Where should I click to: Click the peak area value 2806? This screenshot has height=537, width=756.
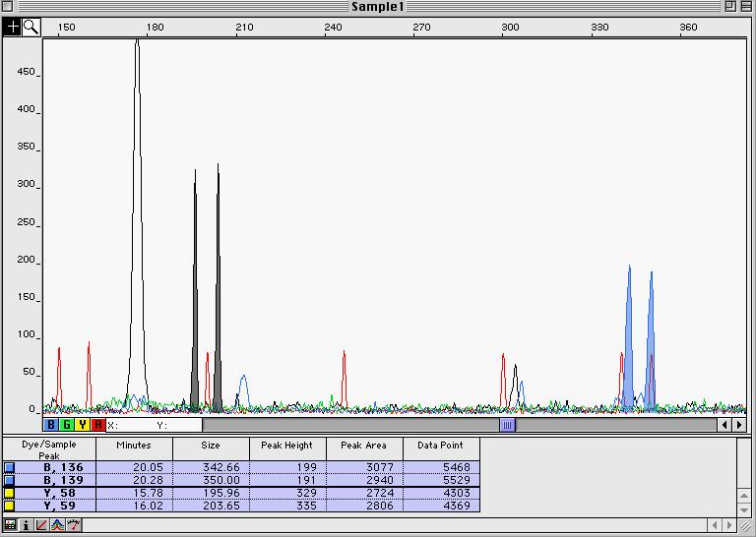coord(380,506)
